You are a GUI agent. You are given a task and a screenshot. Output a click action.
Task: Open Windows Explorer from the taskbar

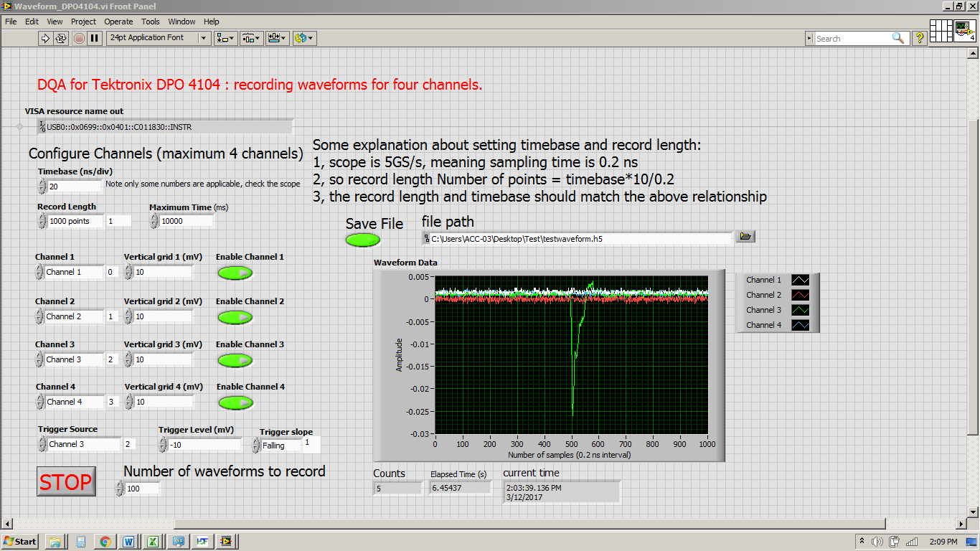(x=55, y=542)
